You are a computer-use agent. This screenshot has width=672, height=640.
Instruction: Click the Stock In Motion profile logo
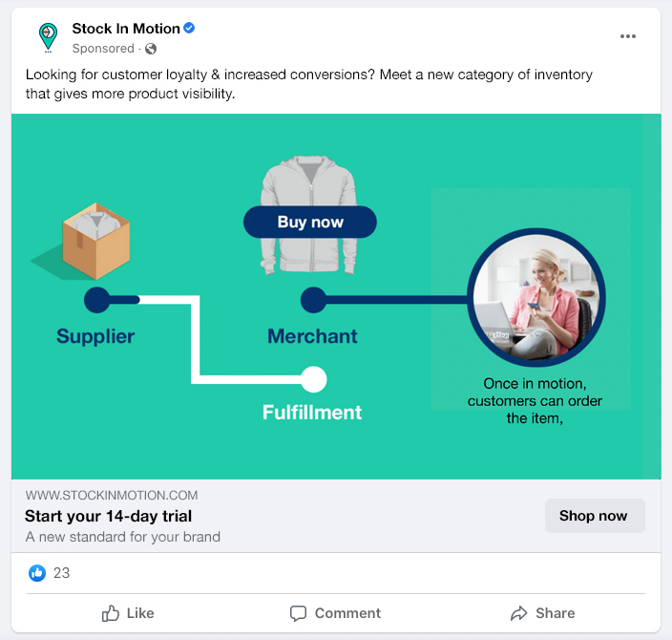click(x=48, y=37)
